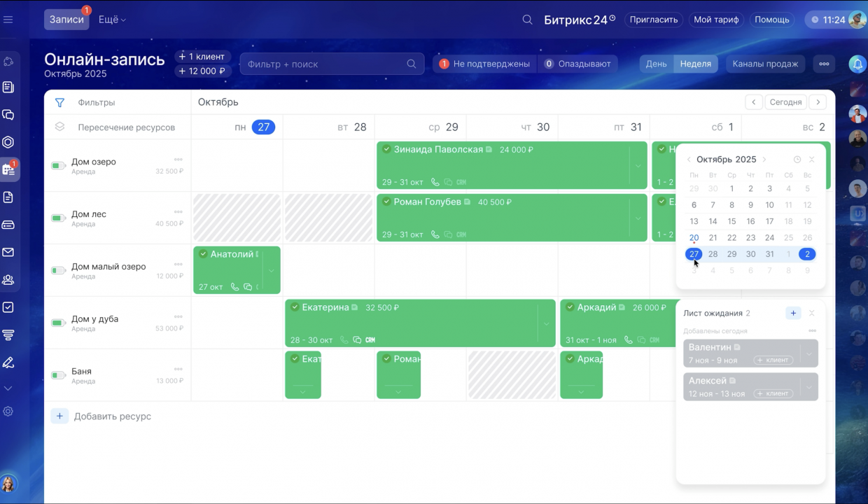The image size is (868, 504).
Task: Add entry with plus in Лист ожидания
Action: [x=793, y=313]
